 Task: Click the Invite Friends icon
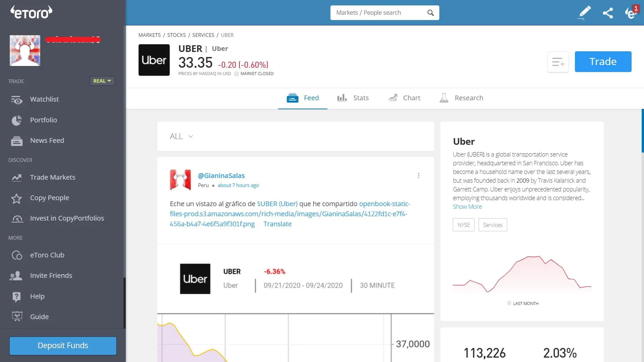(x=16, y=276)
